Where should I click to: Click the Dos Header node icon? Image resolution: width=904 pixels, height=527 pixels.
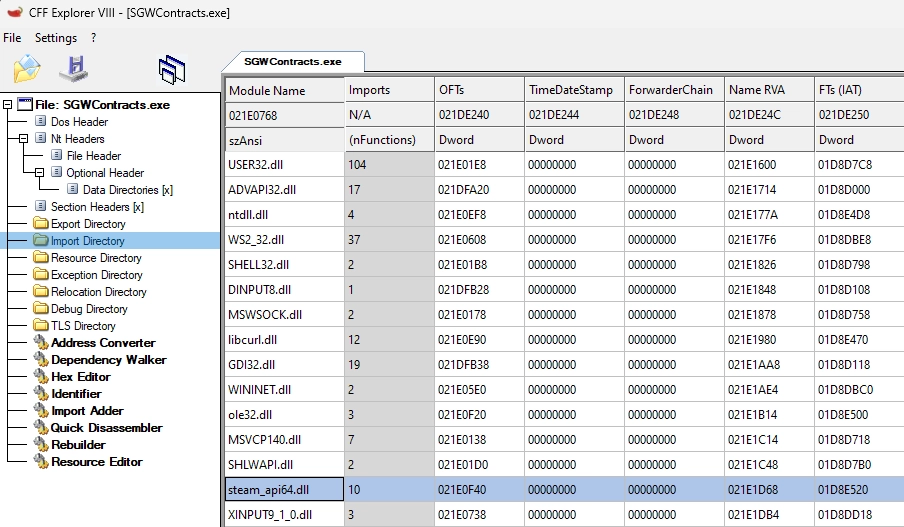pos(40,121)
